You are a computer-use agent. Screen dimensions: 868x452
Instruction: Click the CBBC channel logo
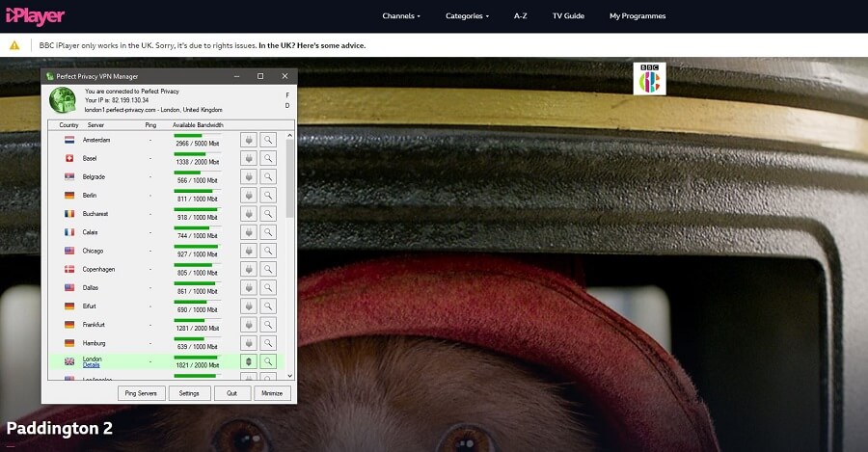pyautogui.click(x=649, y=79)
